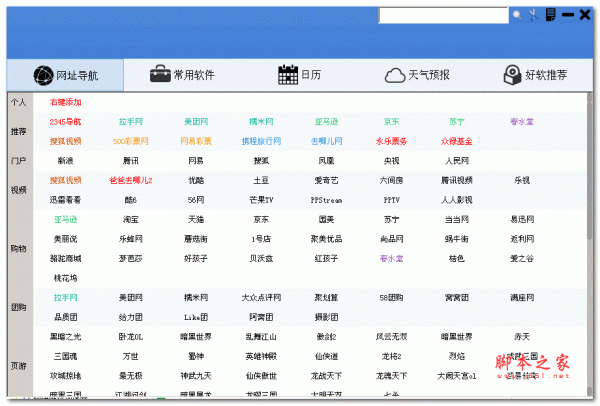The width and height of the screenshot is (600, 406).
Task: Select the 个人 sidebar category
Action: point(18,102)
